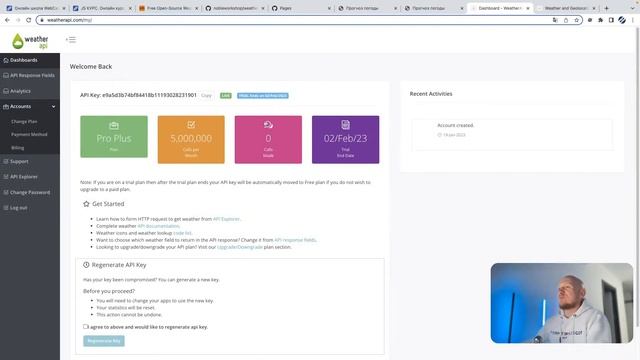The image size is (640, 360).
Task: Click the translate icon in the address bar
Action: click(x=555, y=20)
